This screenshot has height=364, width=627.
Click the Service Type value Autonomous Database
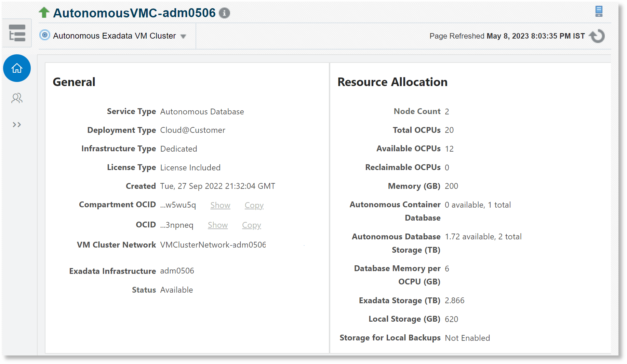pos(202,112)
